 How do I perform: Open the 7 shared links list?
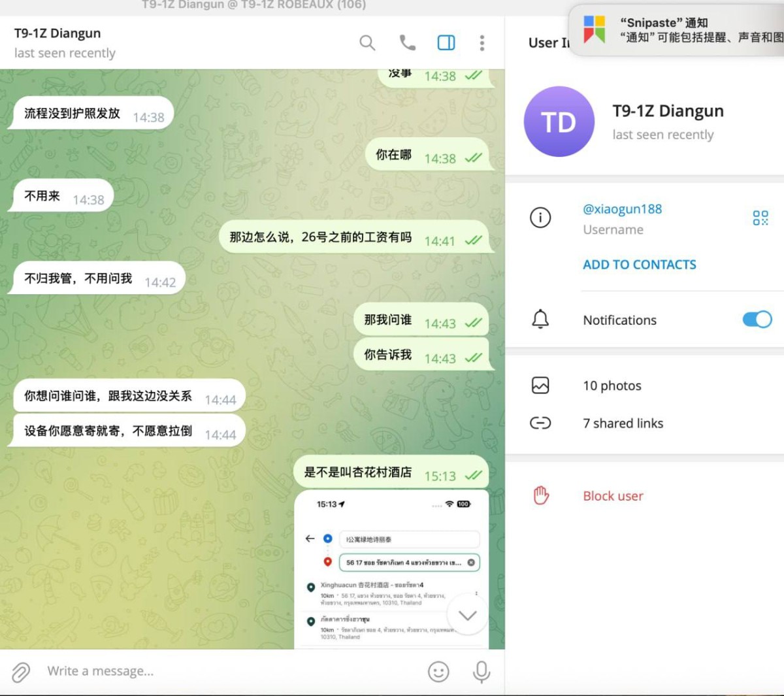coord(623,423)
